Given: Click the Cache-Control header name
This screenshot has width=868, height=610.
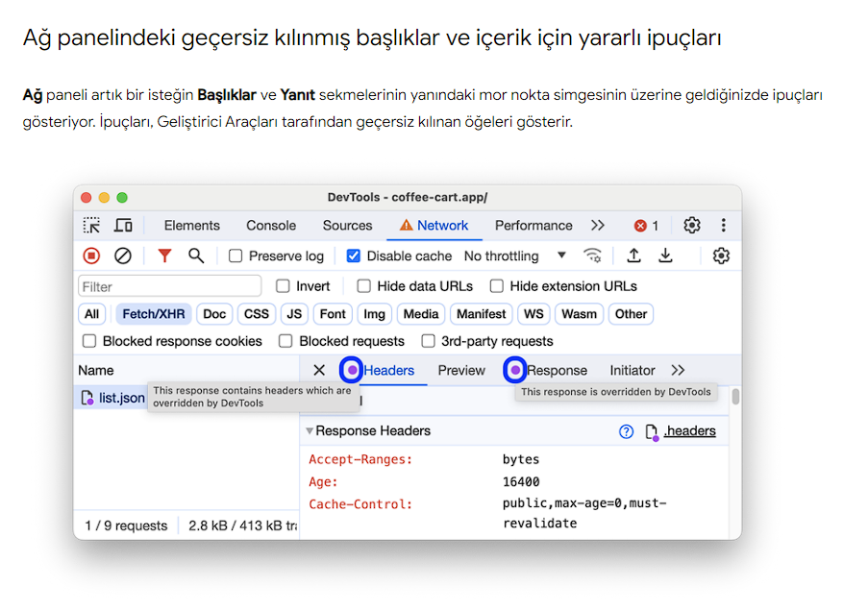Looking at the screenshot, I should (360, 503).
